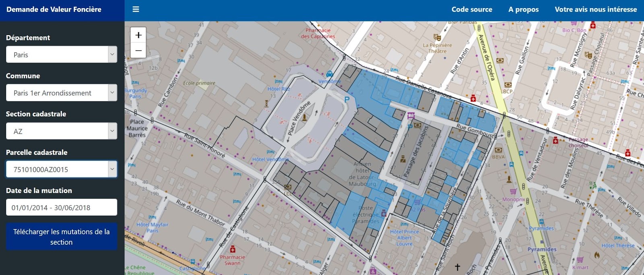The image size is (644, 275).
Task: Zoom out of the map
Action: coord(138,50)
